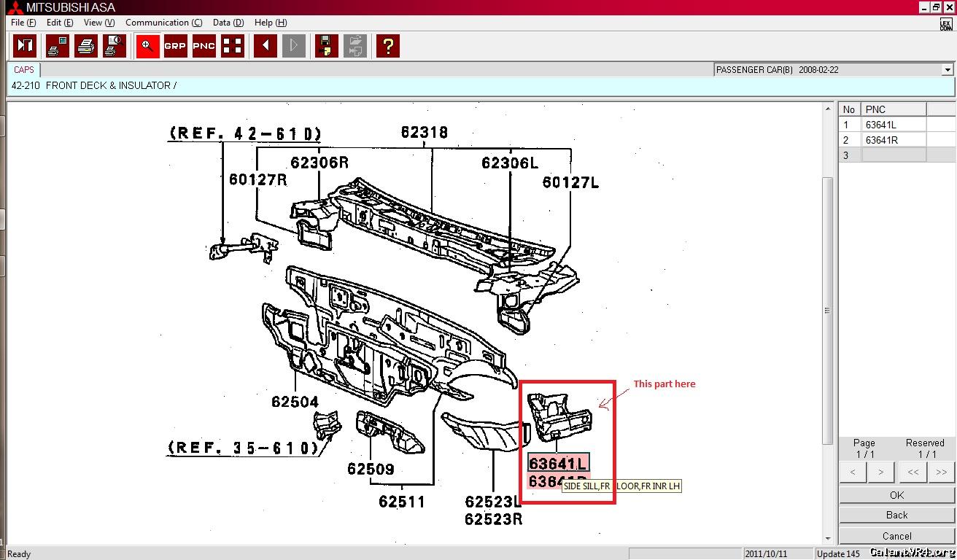The height and width of the screenshot is (560, 957).
Task: Click the Cancel button
Action: tap(896, 536)
